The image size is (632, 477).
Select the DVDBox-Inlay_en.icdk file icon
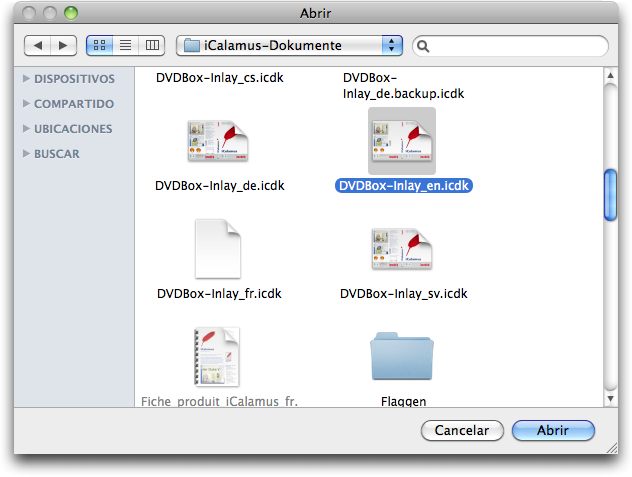[402, 141]
